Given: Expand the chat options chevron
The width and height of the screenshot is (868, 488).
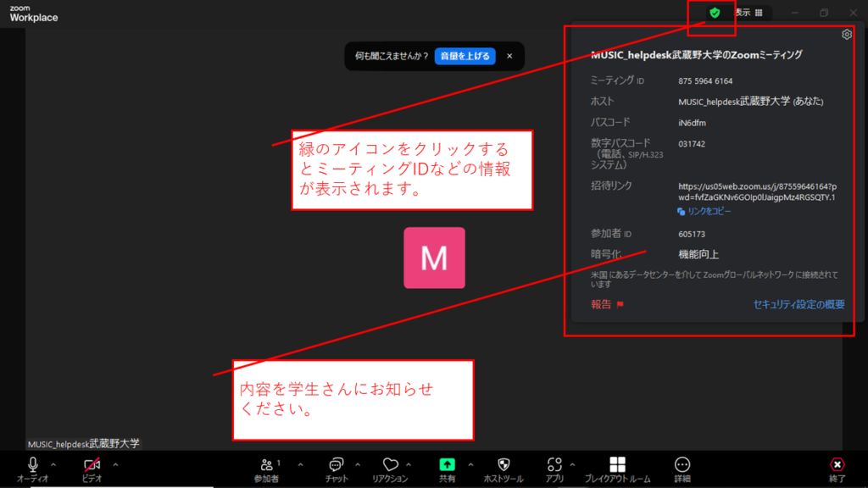Looking at the screenshot, I should click(358, 465).
